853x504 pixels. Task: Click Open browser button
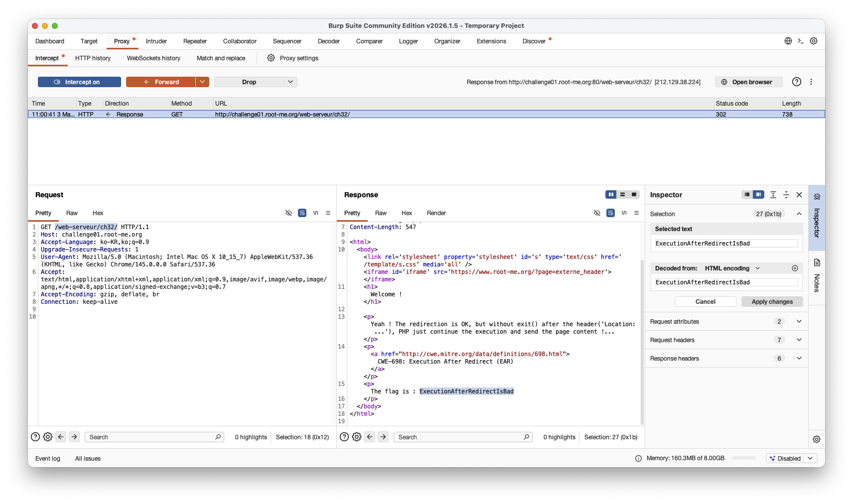[749, 82]
